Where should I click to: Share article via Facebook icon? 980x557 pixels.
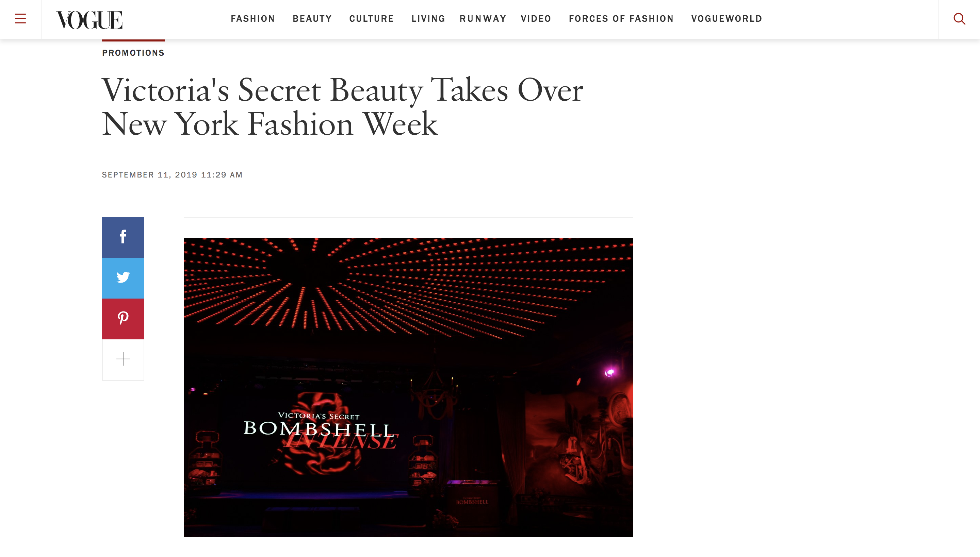coord(123,237)
